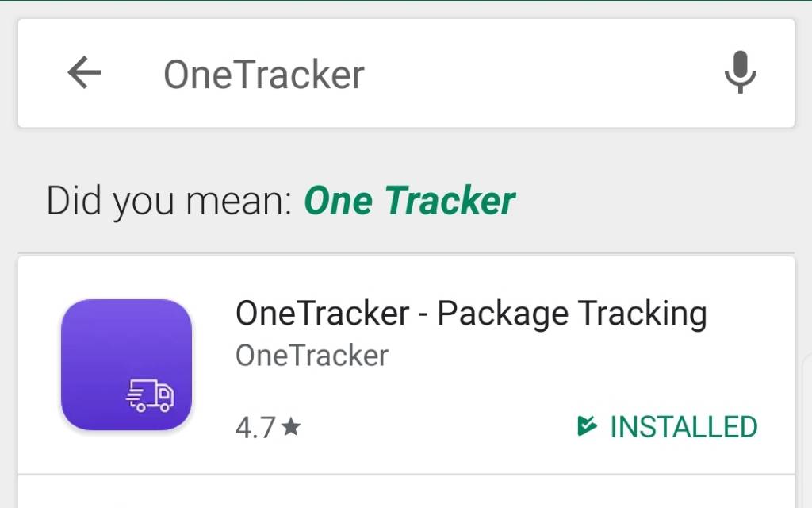Tap the white delivery truck glyph
812x508 pixels.
pos(151,395)
